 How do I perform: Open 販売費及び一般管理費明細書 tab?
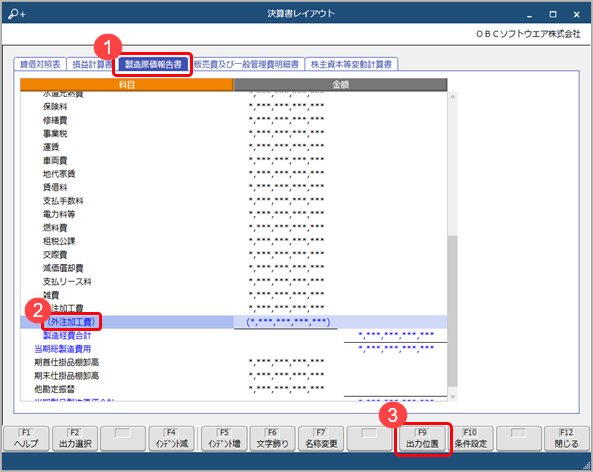pos(247,64)
